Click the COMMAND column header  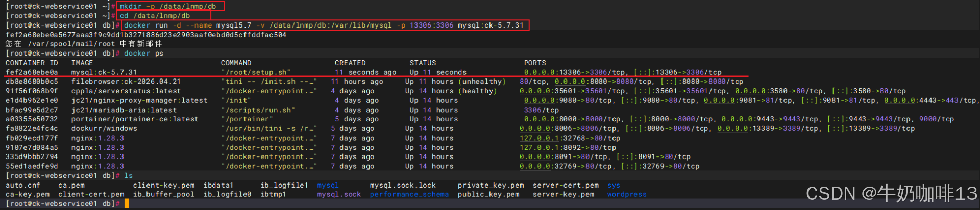point(236,63)
